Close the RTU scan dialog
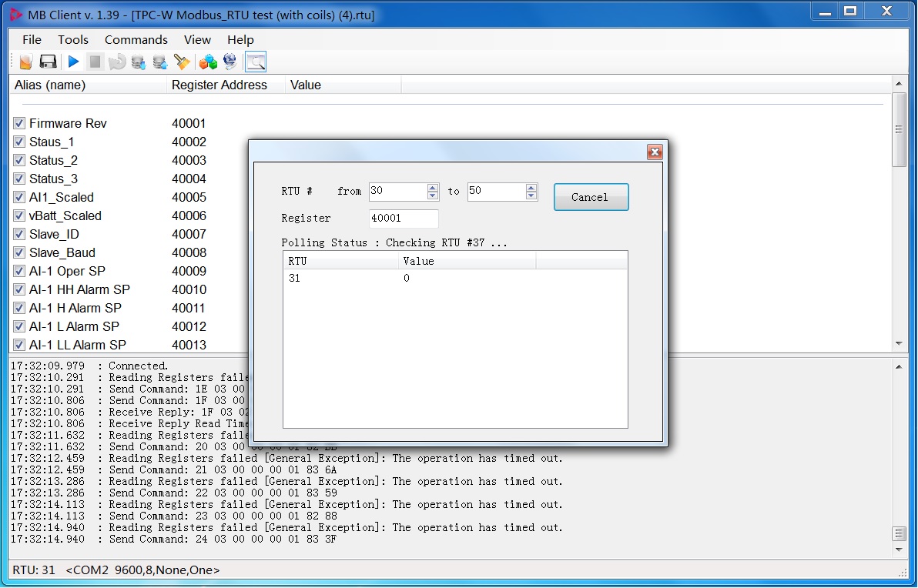This screenshot has height=588, width=918. [655, 152]
